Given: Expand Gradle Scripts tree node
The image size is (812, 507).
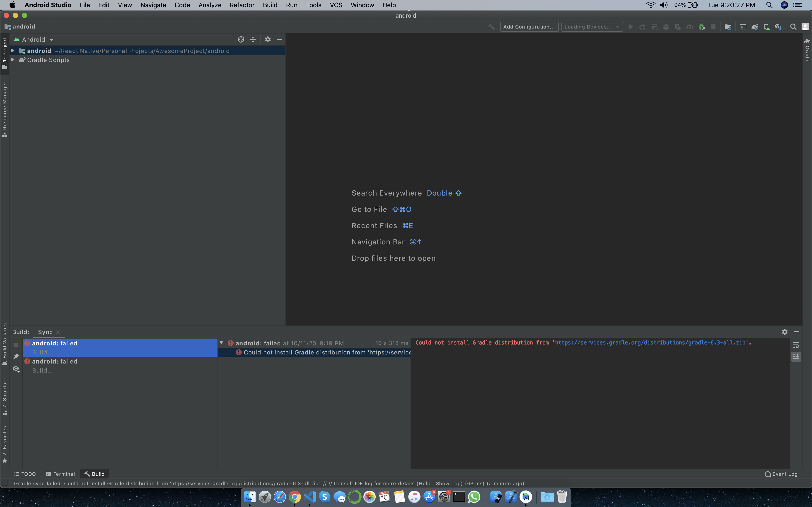Looking at the screenshot, I should (12, 60).
